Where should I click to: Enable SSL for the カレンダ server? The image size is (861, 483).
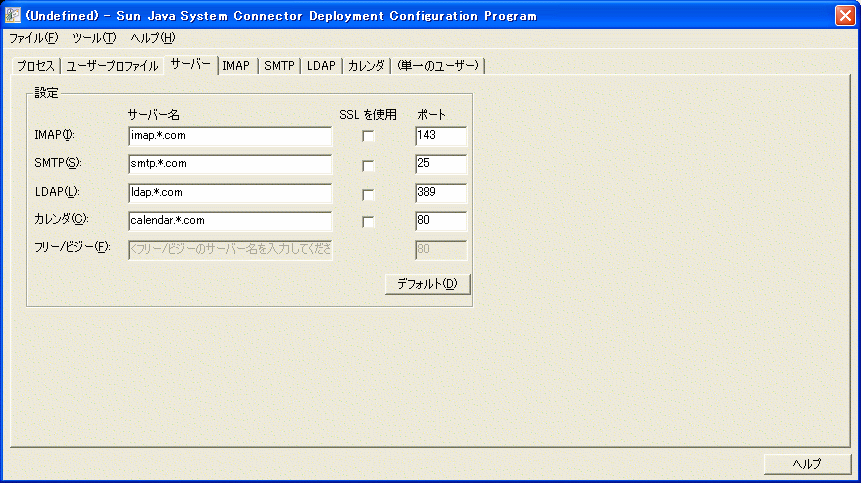[x=368, y=222]
